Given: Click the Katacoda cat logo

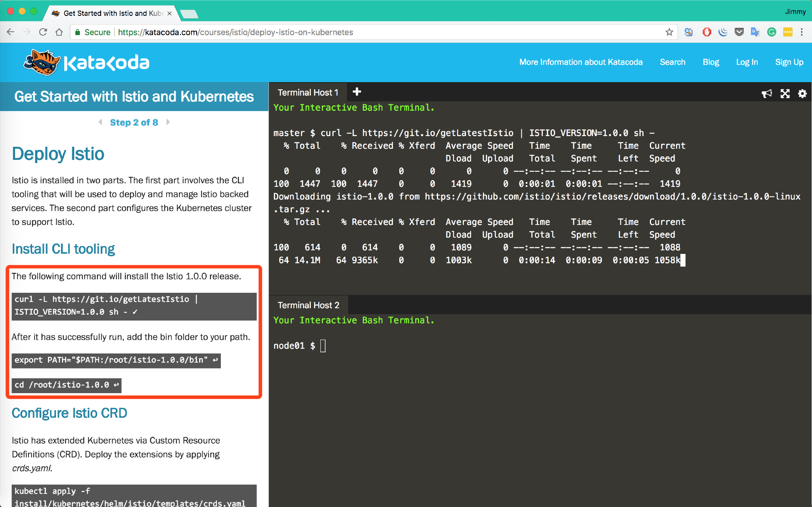Looking at the screenshot, I should (x=42, y=62).
